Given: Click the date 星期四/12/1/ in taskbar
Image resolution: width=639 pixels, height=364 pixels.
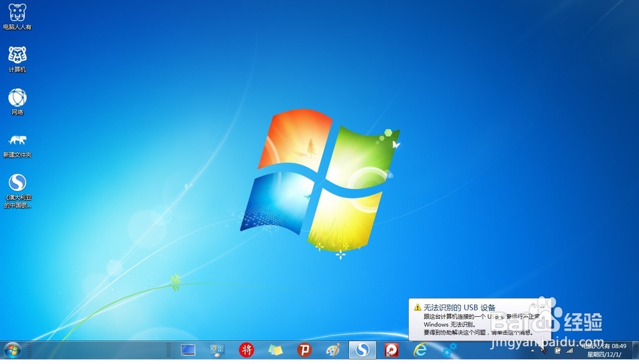Looking at the screenshot, I should (604, 354).
